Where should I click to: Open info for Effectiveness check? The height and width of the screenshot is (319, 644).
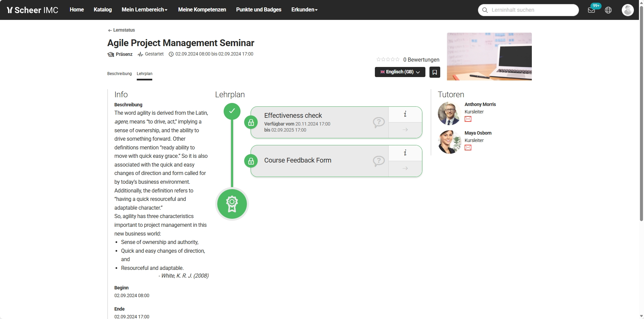point(405,114)
